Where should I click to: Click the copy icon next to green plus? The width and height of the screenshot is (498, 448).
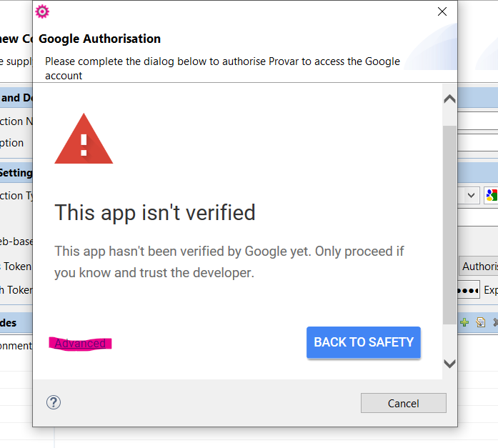point(481,322)
